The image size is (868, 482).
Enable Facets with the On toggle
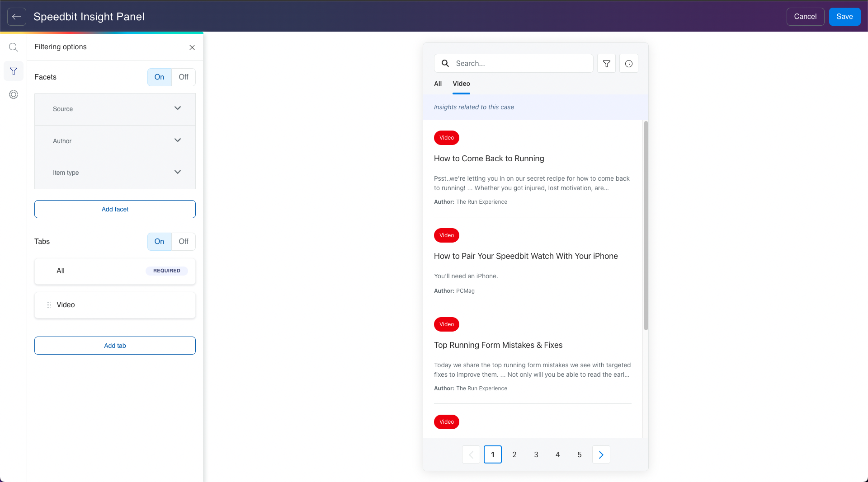point(159,77)
